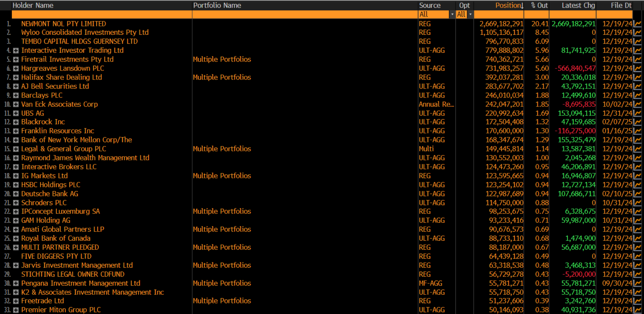Select FIVE DIGGERS PTY LTD holder

56,256
